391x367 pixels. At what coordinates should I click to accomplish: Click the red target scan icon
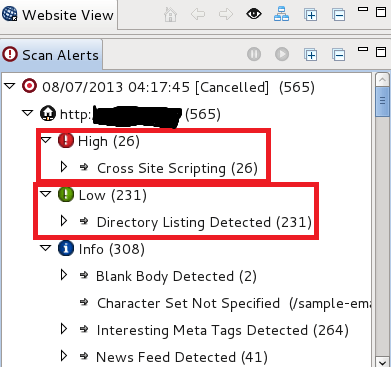[x=29, y=86]
